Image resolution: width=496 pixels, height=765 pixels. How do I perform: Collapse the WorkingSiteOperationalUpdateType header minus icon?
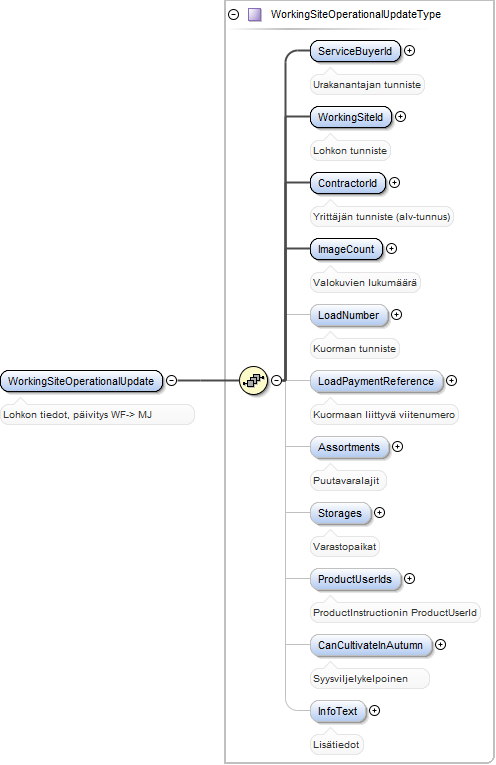pos(234,15)
